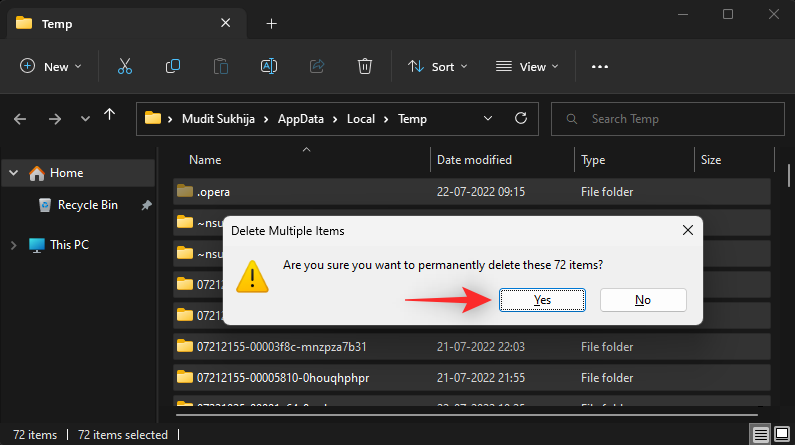Expand address bar history dropdown
This screenshot has height=445, width=795.
point(488,119)
